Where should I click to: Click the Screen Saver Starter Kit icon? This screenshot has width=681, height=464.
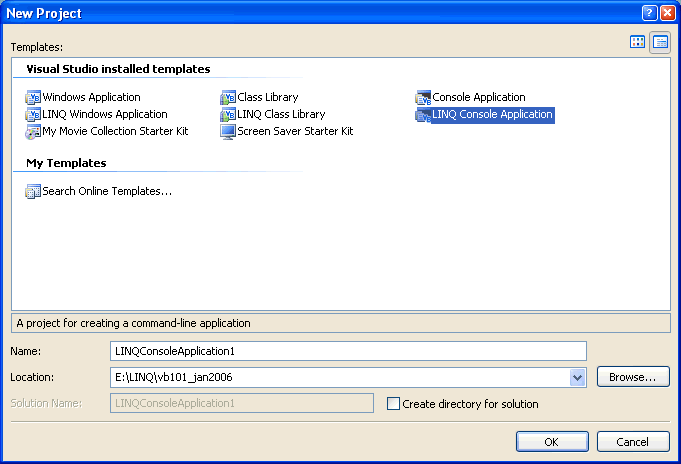pyautogui.click(x=228, y=132)
